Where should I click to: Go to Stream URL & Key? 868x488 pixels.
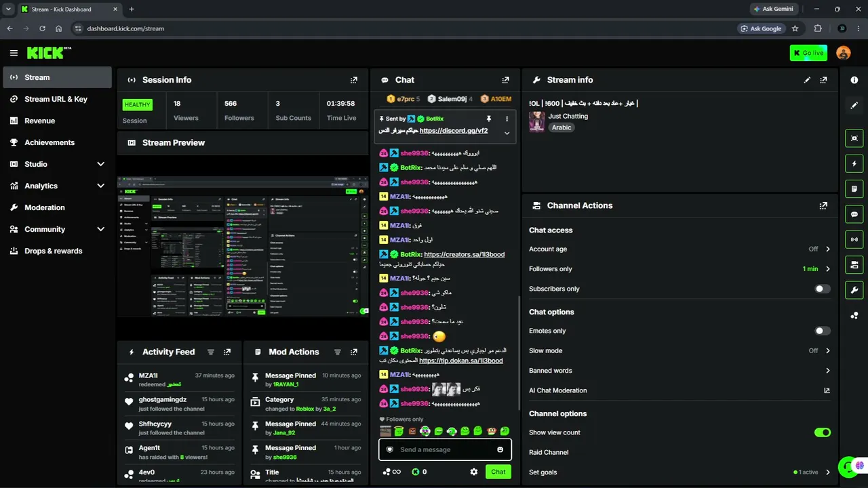(58, 99)
